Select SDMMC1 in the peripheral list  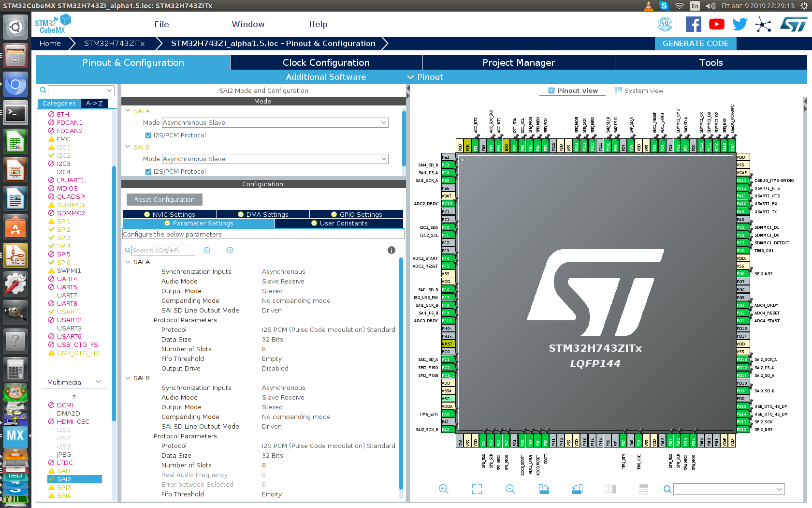pos(71,205)
